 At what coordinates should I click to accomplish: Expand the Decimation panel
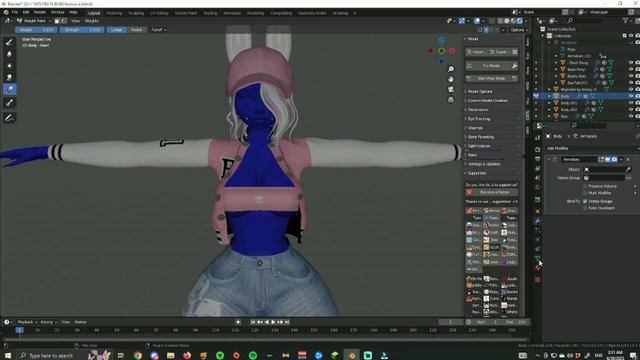(x=492, y=110)
